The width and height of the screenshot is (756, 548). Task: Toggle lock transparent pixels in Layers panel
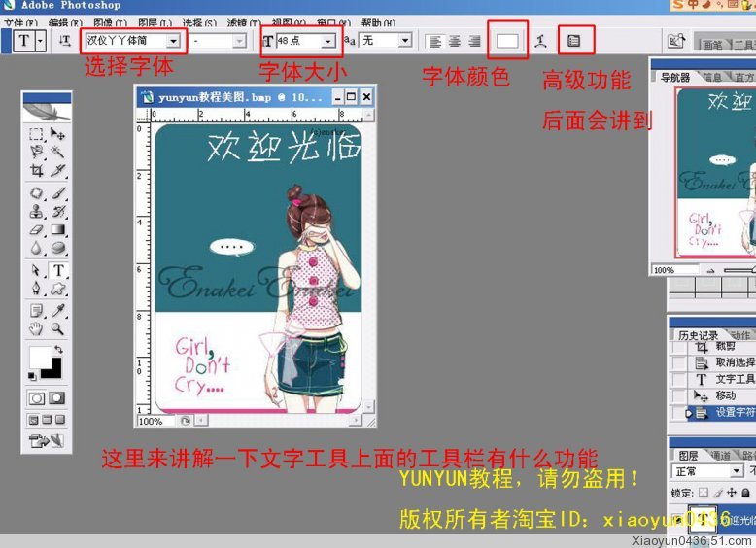coord(704,492)
